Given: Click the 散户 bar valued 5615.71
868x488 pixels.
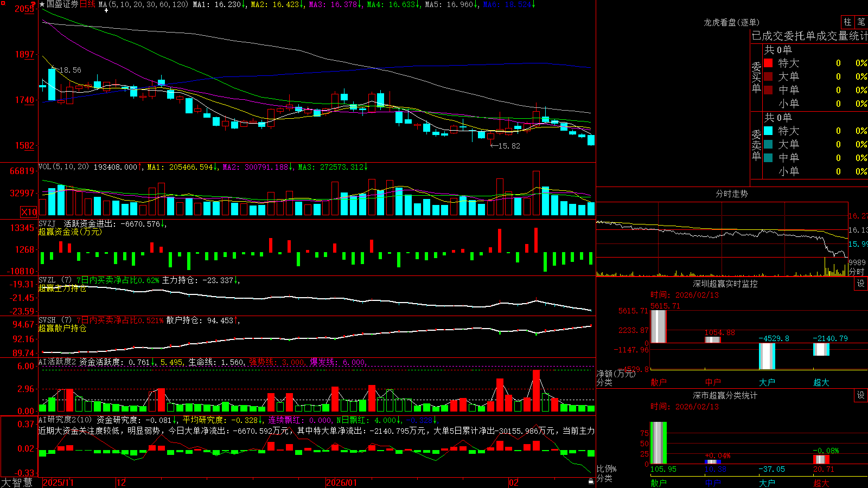Looking at the screenshot, I should coord(659,326).
